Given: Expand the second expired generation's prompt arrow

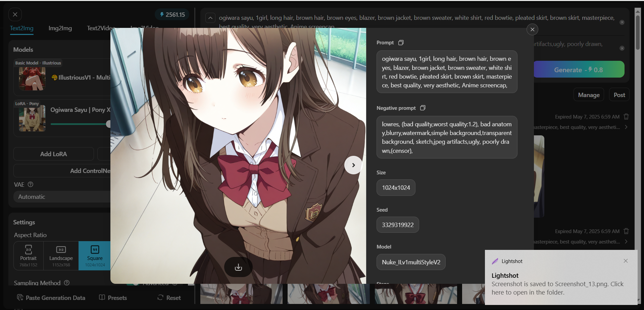Looking at the screenshot, I should pos(626,241).
